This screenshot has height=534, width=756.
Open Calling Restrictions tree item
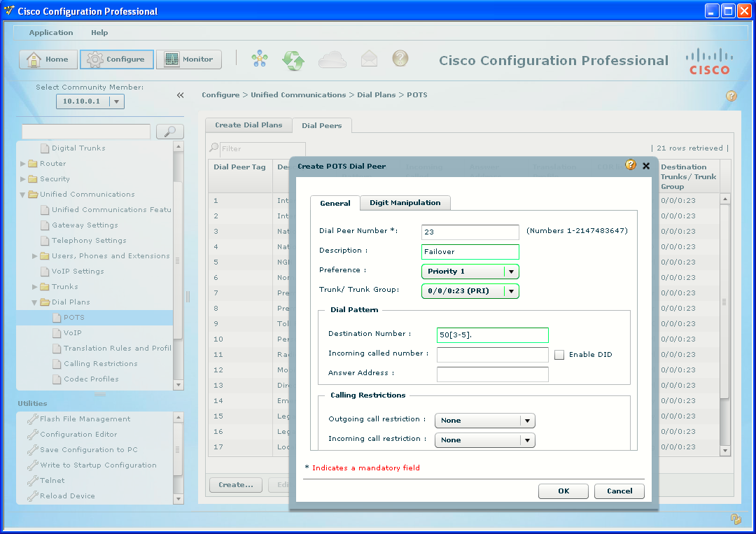pos(101,364)
